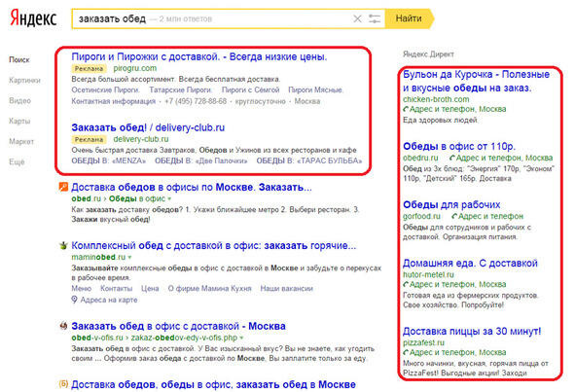Open the Татарские Пироги sitelink
This screenshot has height=392, width=575.
180,89
